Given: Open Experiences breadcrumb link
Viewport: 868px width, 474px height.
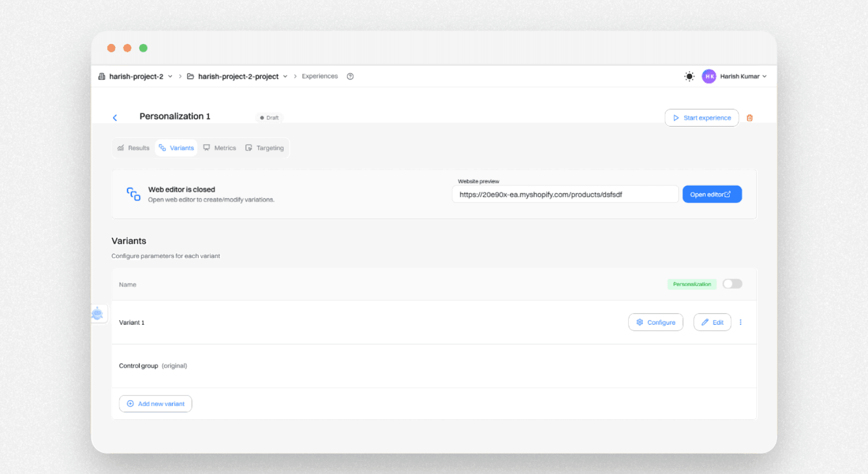Looking at the screenshot, I should 320,77.
